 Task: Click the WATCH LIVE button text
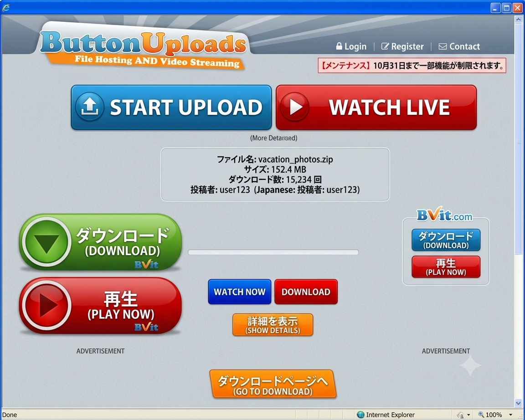pyautogui.click(x=389, y=107)
